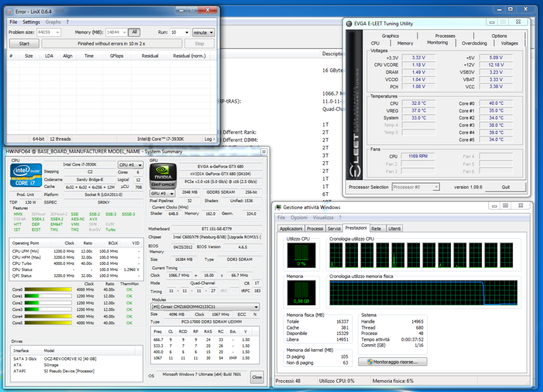Viewport: 543px width, 392px height.
Task: Click the OCZ-REVODRIVE X2 drive row
Action: [77, 359]
